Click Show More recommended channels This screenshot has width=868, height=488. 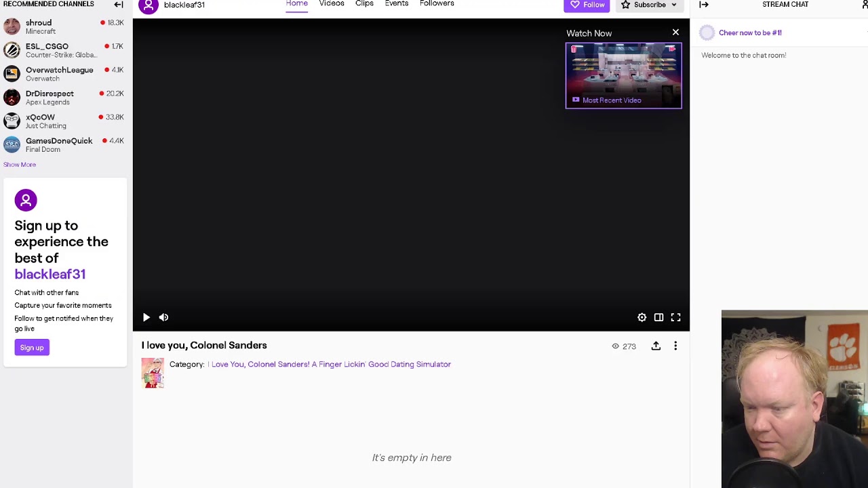[20, 165]
